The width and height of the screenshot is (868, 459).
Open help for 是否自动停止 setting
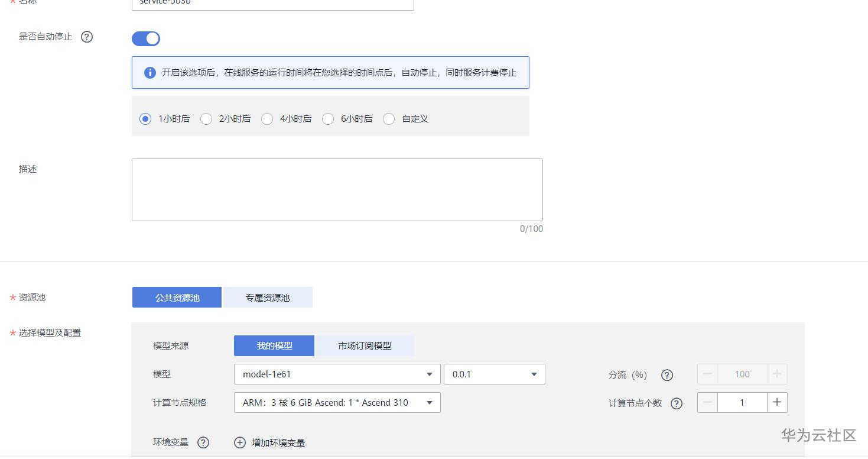(86, 37)
